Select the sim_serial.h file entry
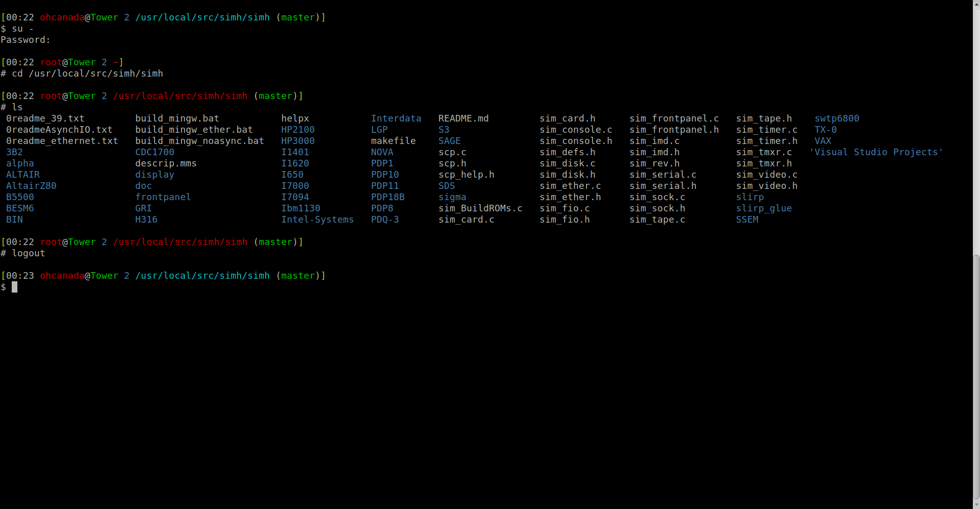980x509 pixels. point(663,186)
